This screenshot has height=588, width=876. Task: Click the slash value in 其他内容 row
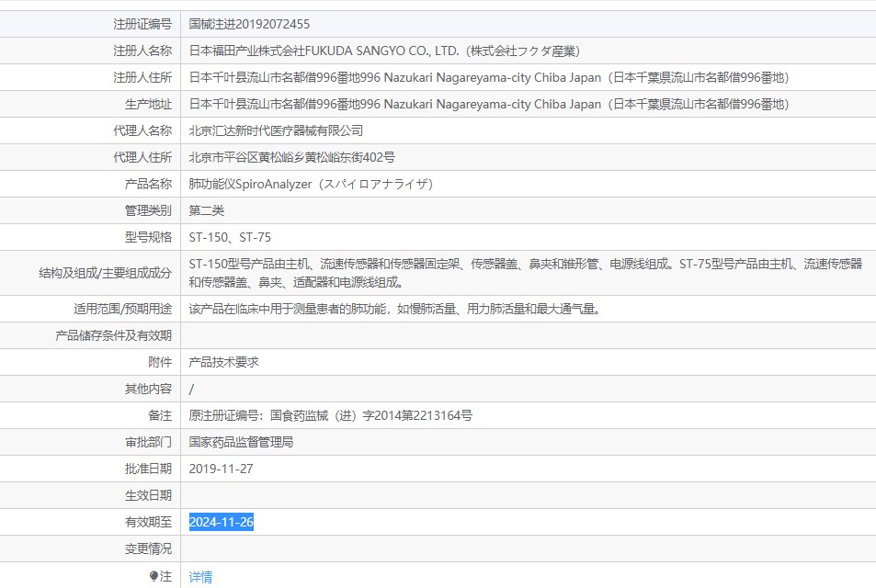[x=191, y=390]
